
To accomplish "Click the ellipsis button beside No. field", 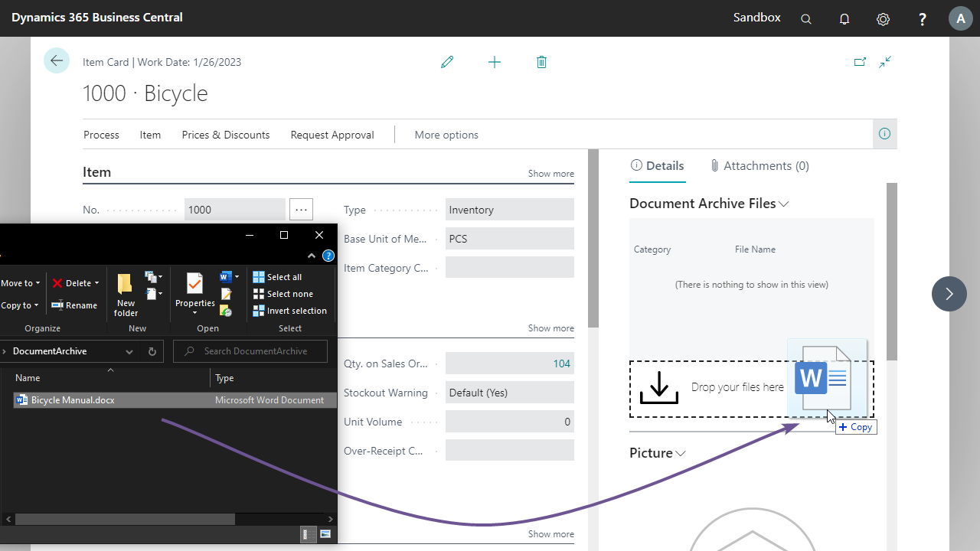I will 301,210.
